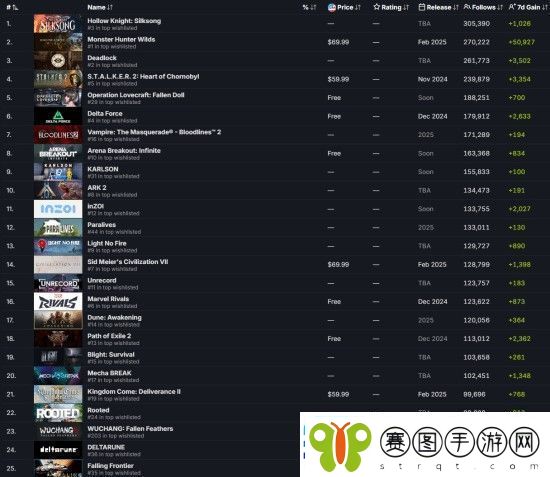Click follower count 102,451 for Mecha BREAK

click(x=476, y=376)
